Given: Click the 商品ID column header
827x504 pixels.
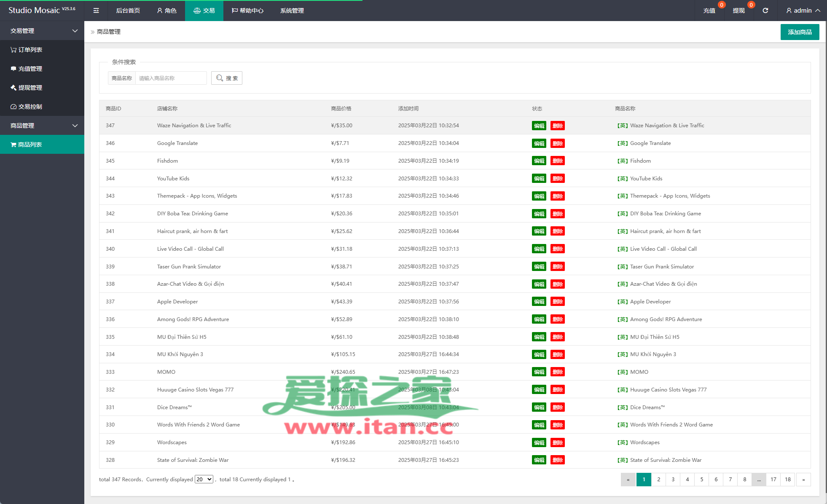Looking at the screenshot, I should pyautogui.click(x=113, y=109).
